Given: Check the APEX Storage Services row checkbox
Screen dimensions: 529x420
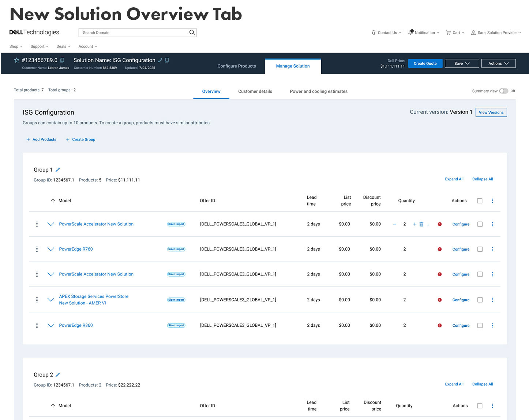Looking at the screenshot, I should (x=480, y=300).
